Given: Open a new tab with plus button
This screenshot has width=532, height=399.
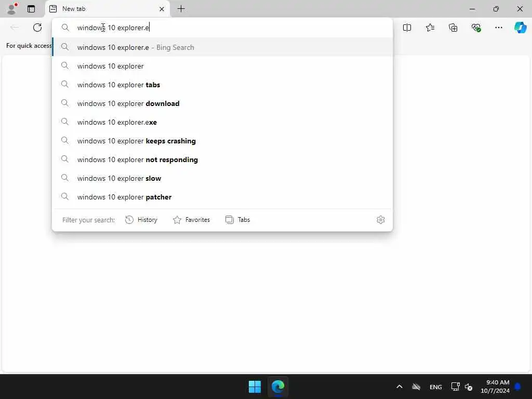Looking at the screenshot, I should pos(181,9).
